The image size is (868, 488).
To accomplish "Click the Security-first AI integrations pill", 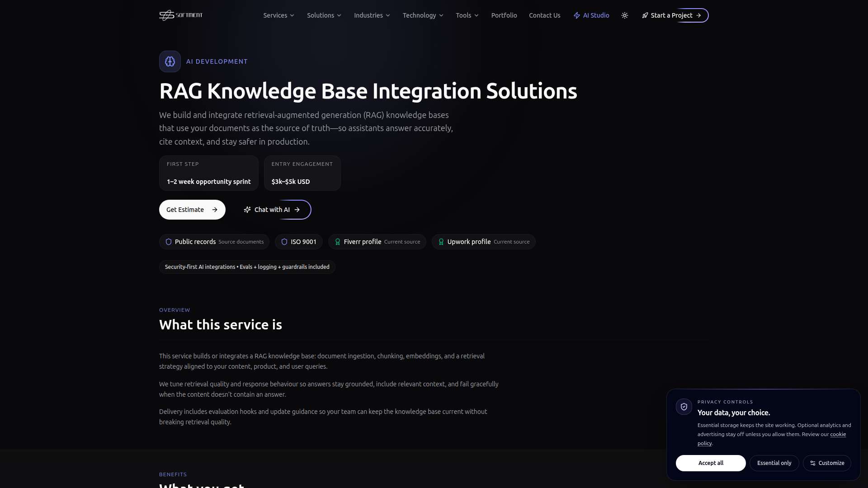I will 247,267.
